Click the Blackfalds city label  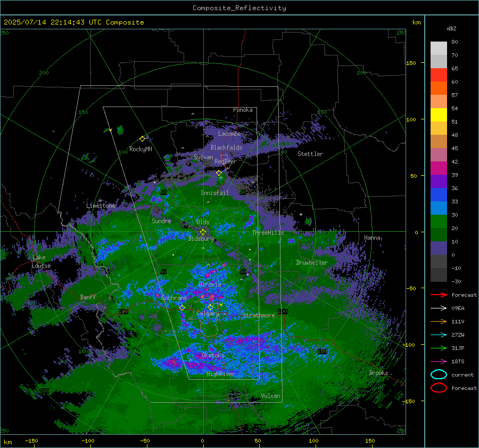tap(226, 148)
